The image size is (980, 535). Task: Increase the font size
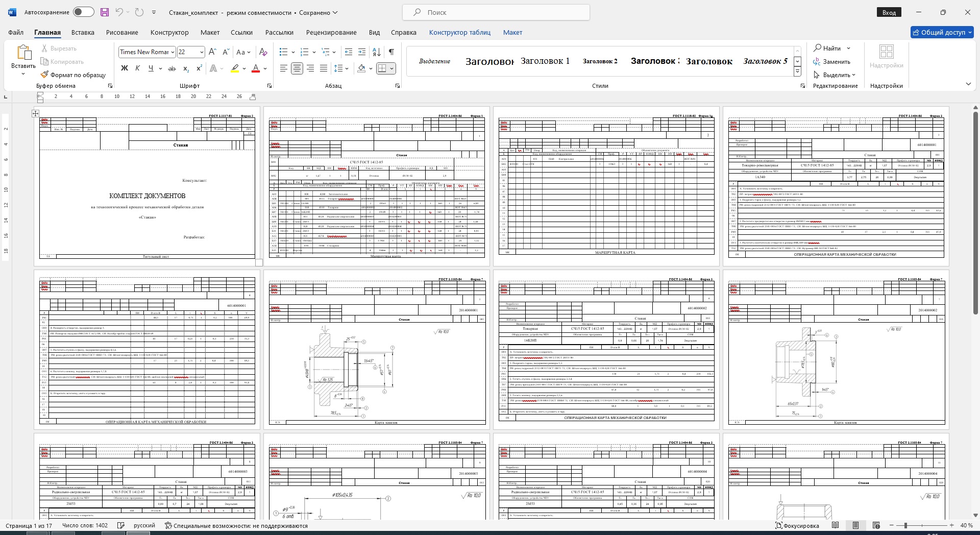pos(212,52)
